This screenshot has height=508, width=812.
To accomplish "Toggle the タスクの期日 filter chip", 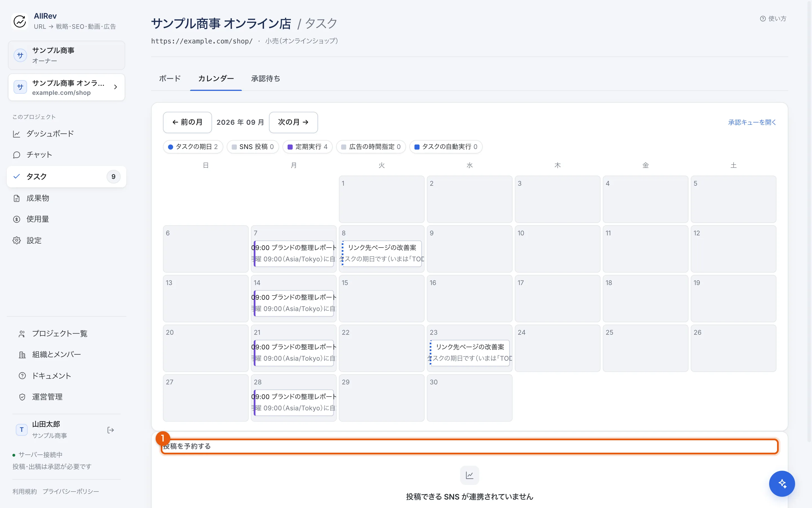I will click(x=193, y=147).
